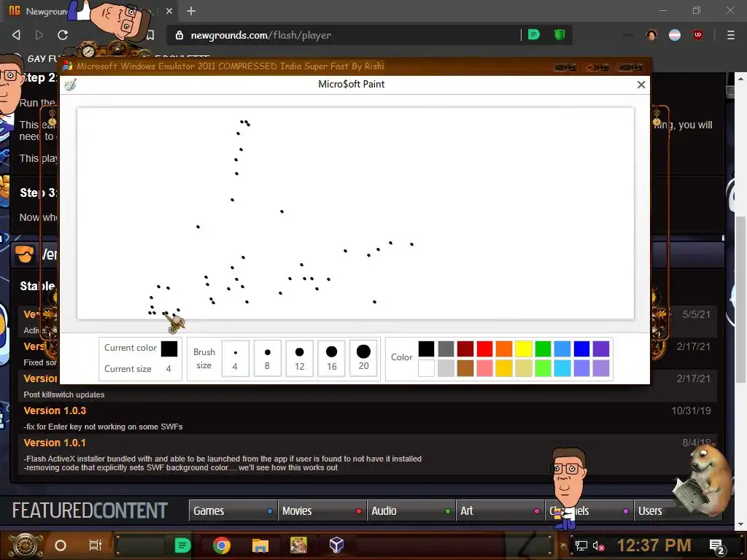Click the page scrollbar down arrow
The image size is (747, 560).
[740, 524]
